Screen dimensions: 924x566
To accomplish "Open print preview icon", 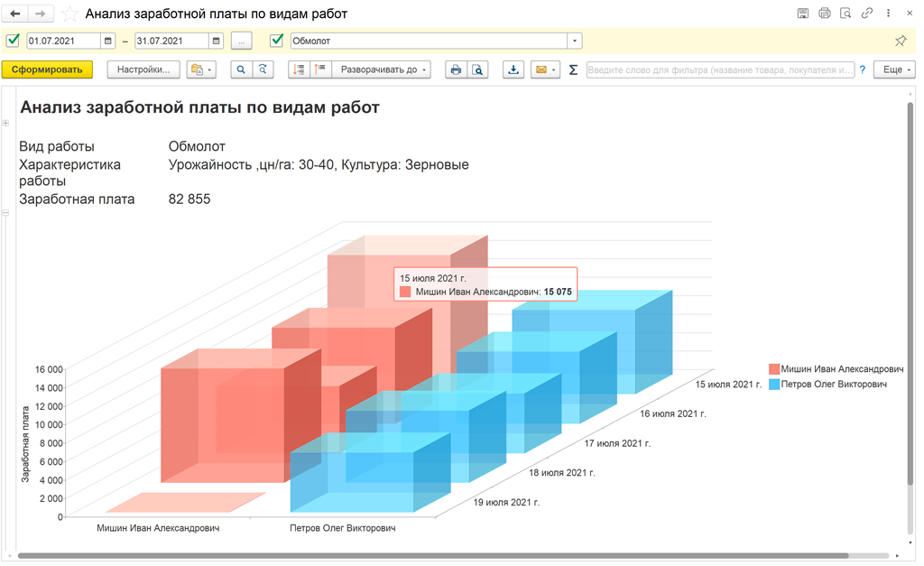I will (x=477, y=70).
